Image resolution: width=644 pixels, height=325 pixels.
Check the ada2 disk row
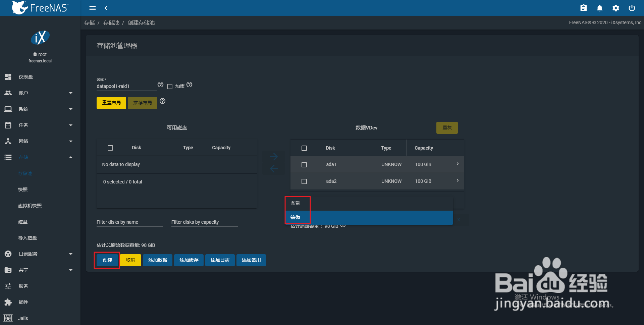tap(304, 181)
